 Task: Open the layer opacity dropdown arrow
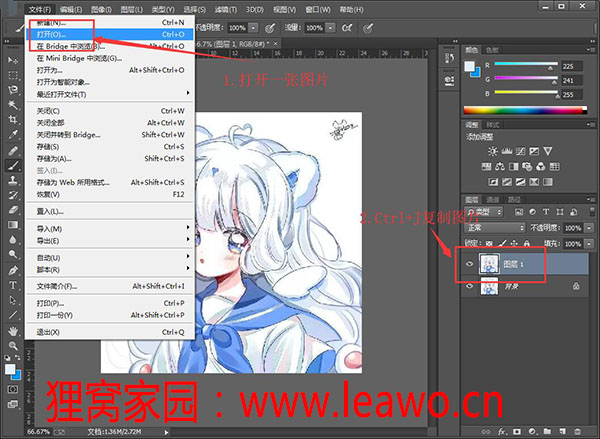click(x=589, y=228)
